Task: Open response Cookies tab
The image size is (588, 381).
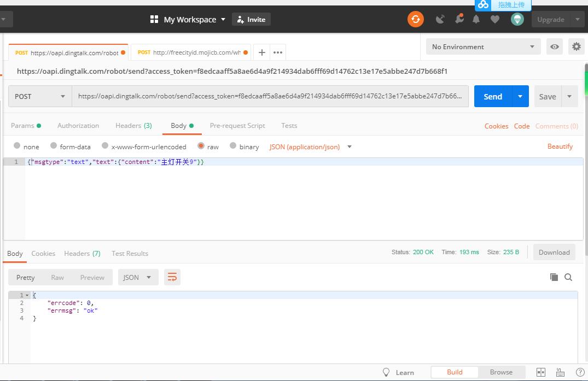Action: (x=43, y=253)
